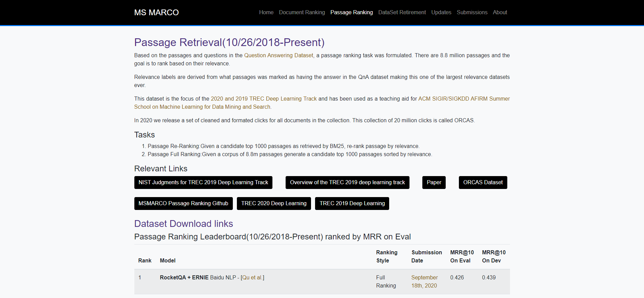Image resolution: width=644 pixels, height=298 pixels.
Task: Select the Passage Ranking nav item
Action: pyautogui.click(x=352, y=13)
